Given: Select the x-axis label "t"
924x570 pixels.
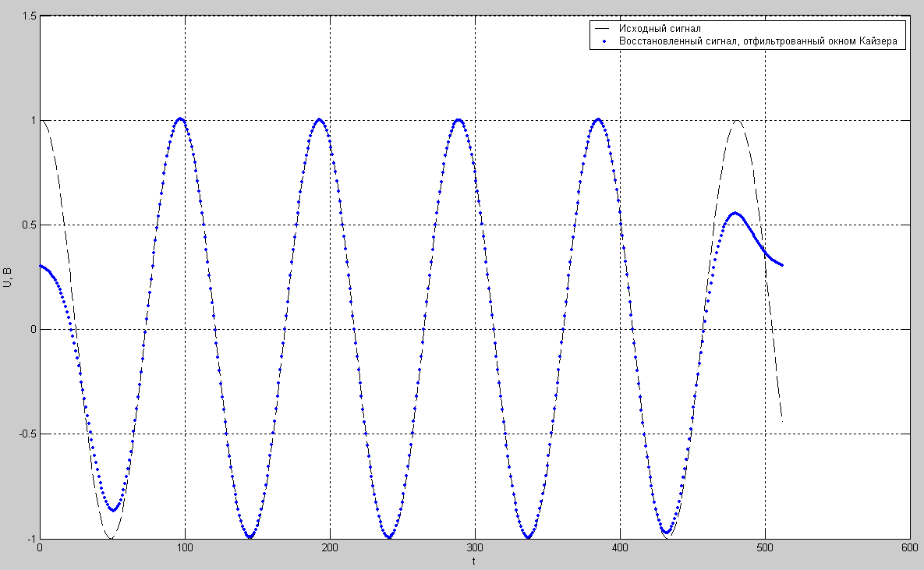Looking at the screenshot, I should [x=474, y=561].
